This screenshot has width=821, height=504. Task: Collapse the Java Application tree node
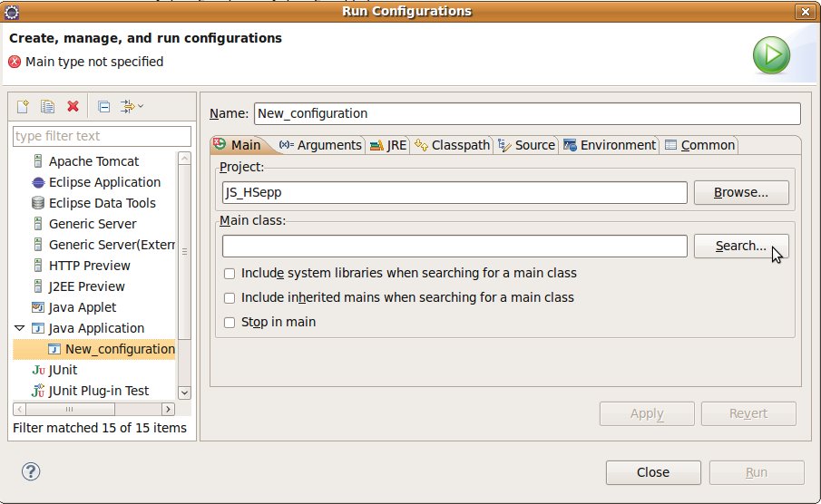coord(20,328)
